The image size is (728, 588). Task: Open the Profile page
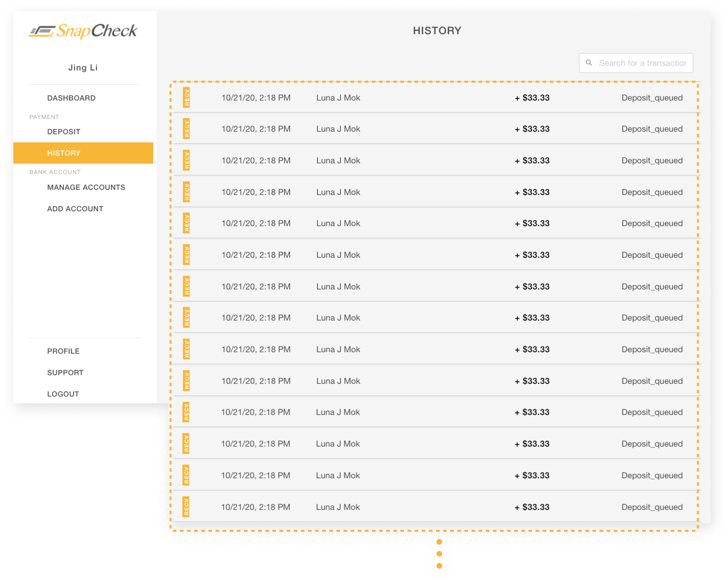pyautogui.click(x=63, y=351)
